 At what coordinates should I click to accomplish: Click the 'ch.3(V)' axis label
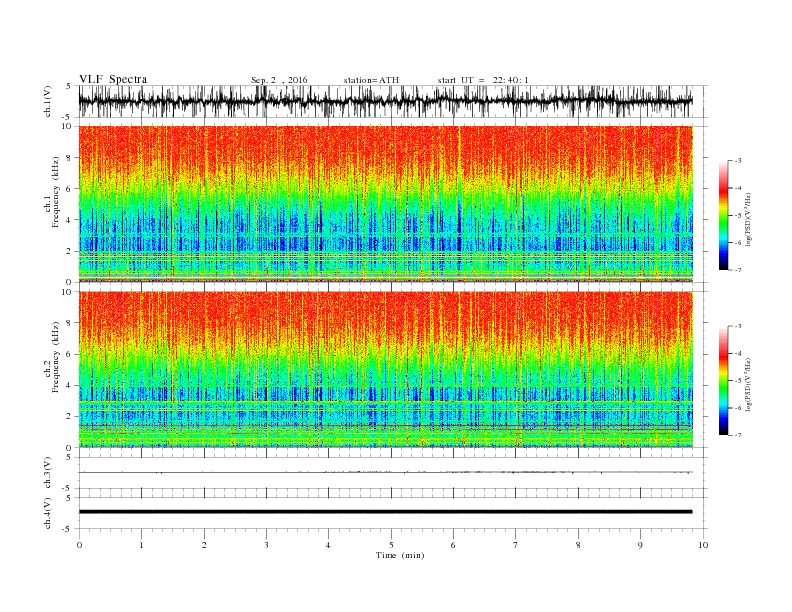coord(48,473)
